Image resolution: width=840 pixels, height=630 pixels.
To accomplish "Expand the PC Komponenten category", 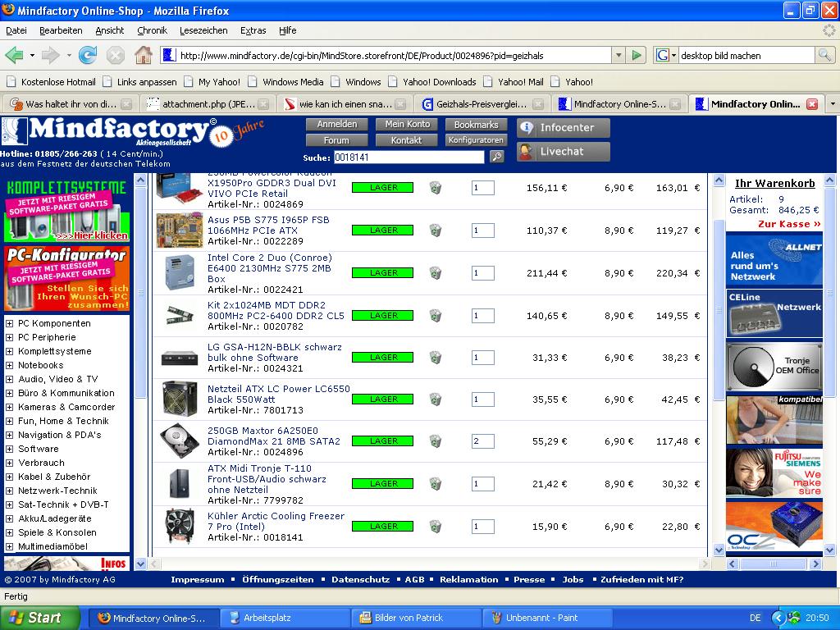I will click(9, 323).
